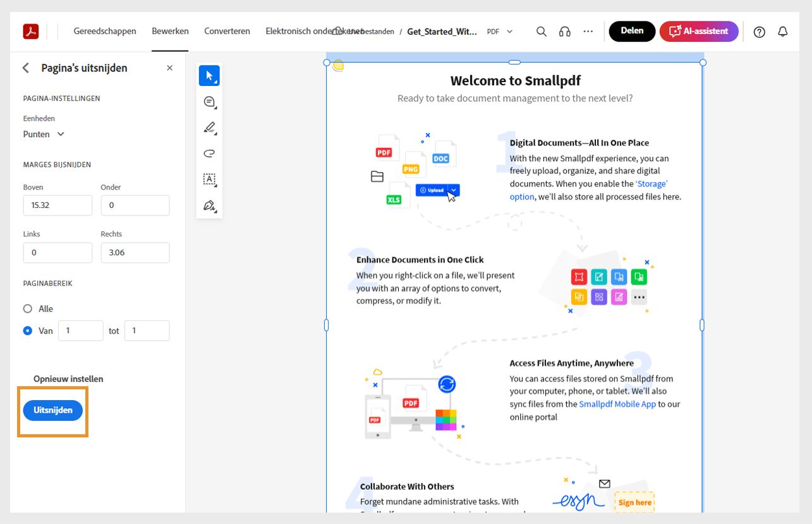Choose the text box tool

209,179
